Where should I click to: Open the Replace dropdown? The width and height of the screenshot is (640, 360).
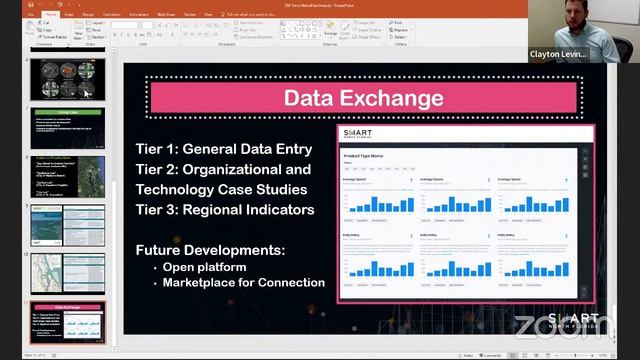pyautogui.click(x=400, y=30)
